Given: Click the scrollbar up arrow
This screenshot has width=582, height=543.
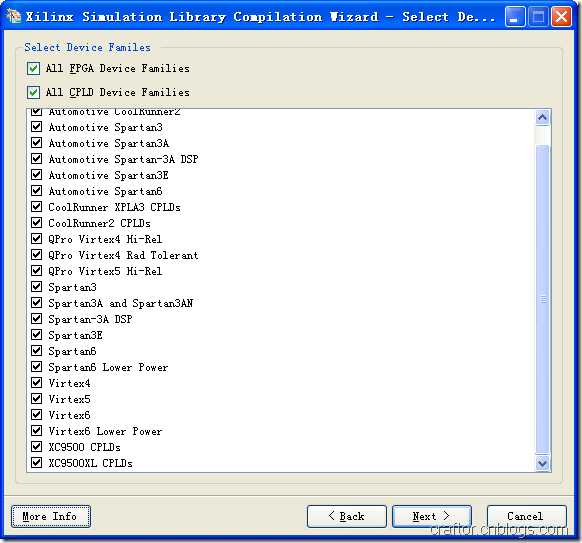Looking at the screenshot, I should pyautogui.click(x=543, y=118).
